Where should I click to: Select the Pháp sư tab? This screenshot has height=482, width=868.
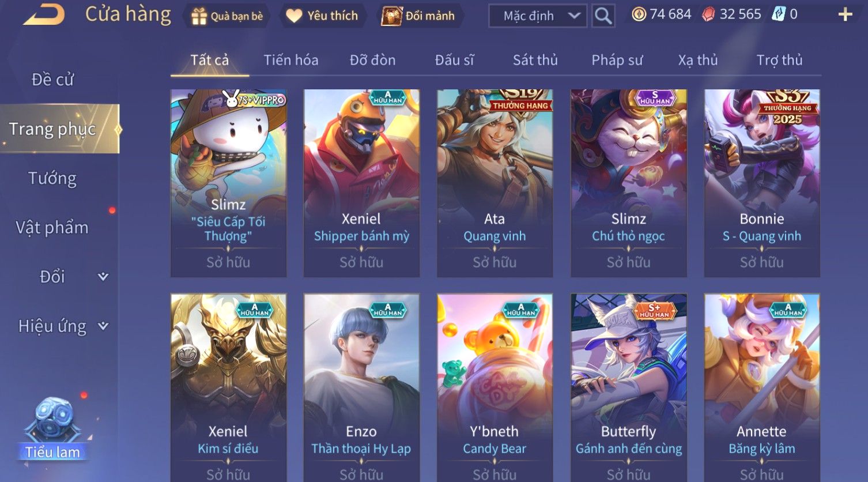coord(617,60)
